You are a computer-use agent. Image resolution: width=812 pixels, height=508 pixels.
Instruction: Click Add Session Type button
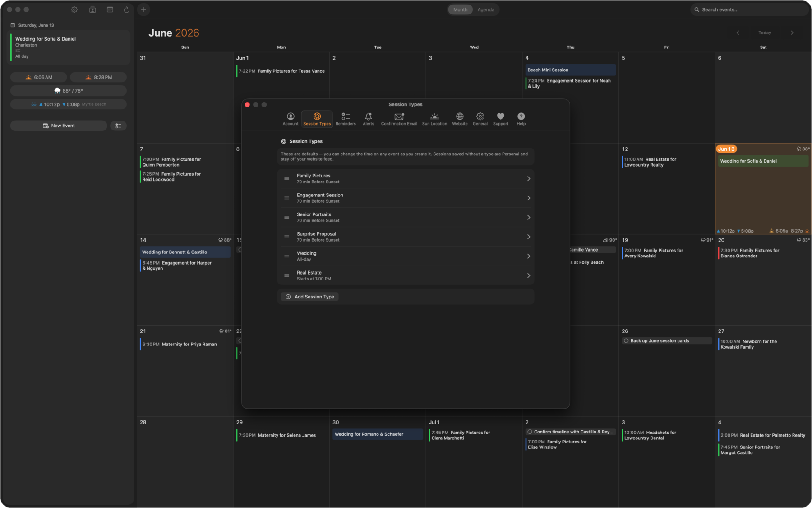310,297
